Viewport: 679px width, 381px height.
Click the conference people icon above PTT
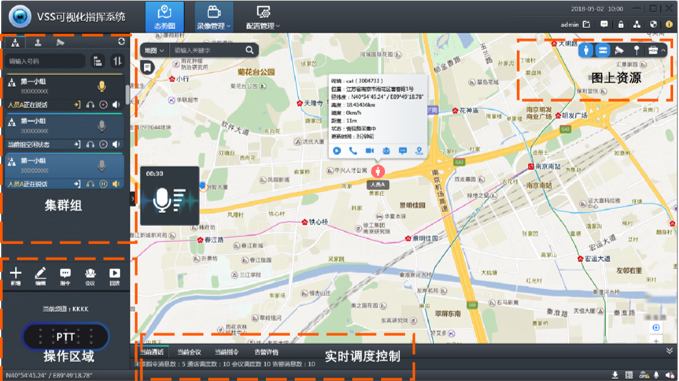point(90,276)
